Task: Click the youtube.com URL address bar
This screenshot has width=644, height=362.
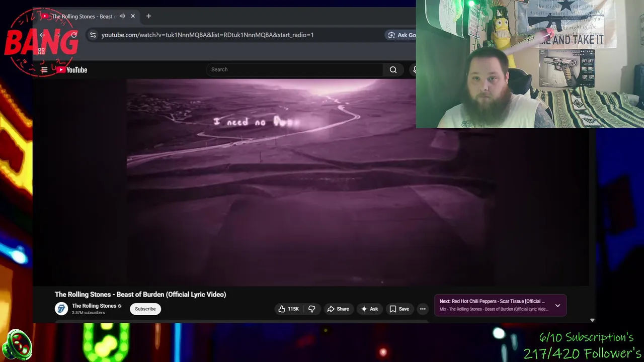Action: click(207, 35)
